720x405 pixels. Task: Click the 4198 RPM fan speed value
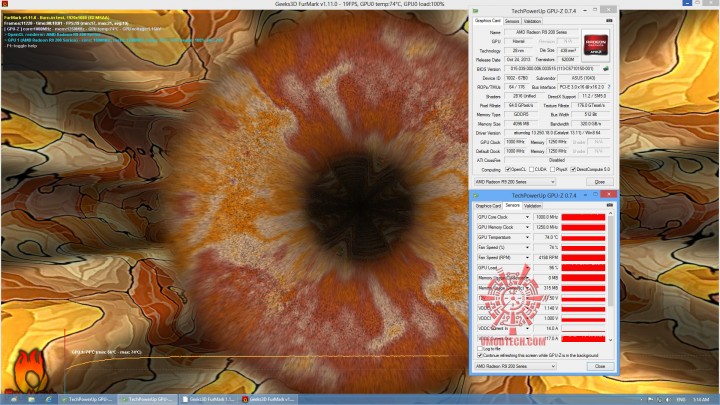(x=546, y=258)
